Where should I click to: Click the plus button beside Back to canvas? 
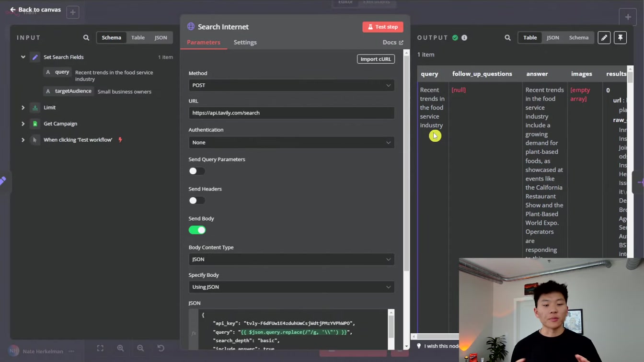point(73,12)
